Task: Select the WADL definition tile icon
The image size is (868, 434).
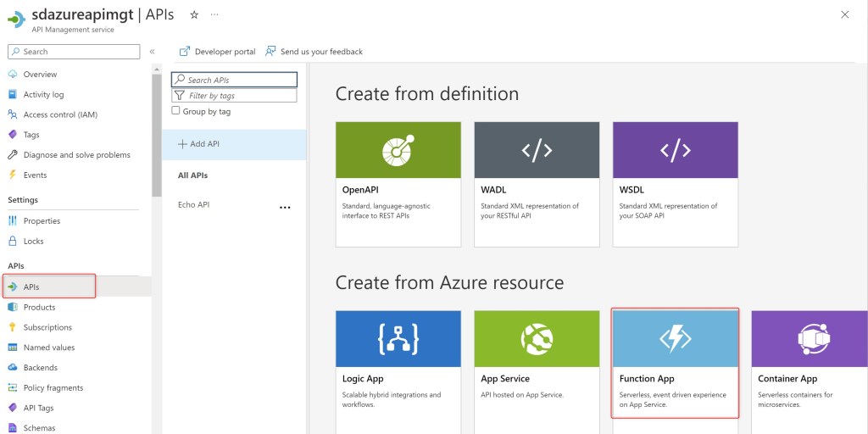Action: (x=537, y=150)
